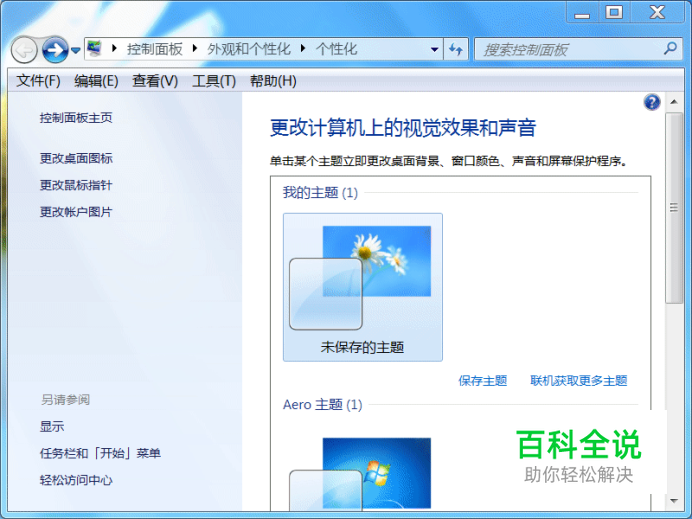
Task: Select the 控制面板 breadcrumb
Action: [154, 49]
